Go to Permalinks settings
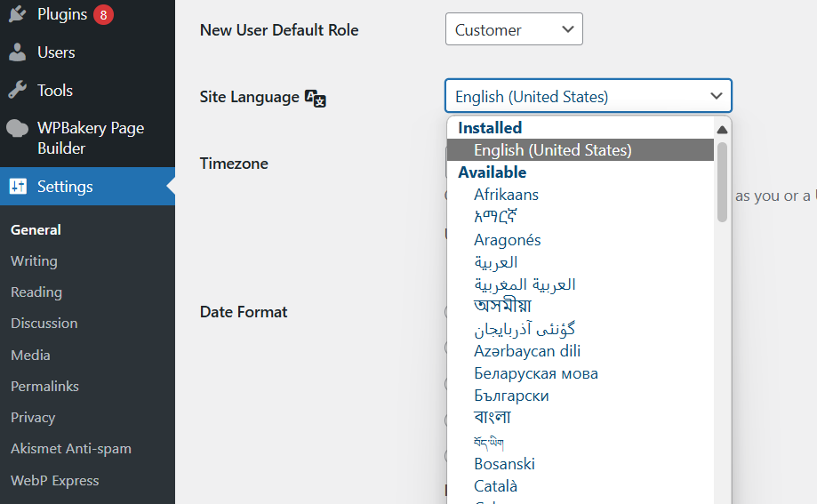817x504 pixels. [44, 387]
